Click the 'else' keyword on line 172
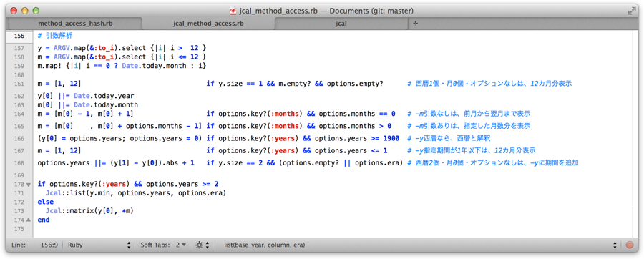The width and height of the screenshot is (644, 259). [x=45, y=202]
